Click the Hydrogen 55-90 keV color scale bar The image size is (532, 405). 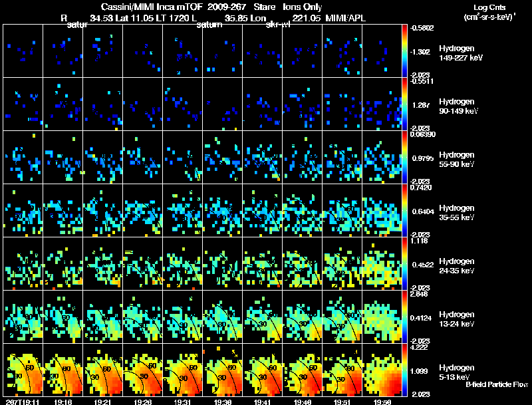click(404, 158)
